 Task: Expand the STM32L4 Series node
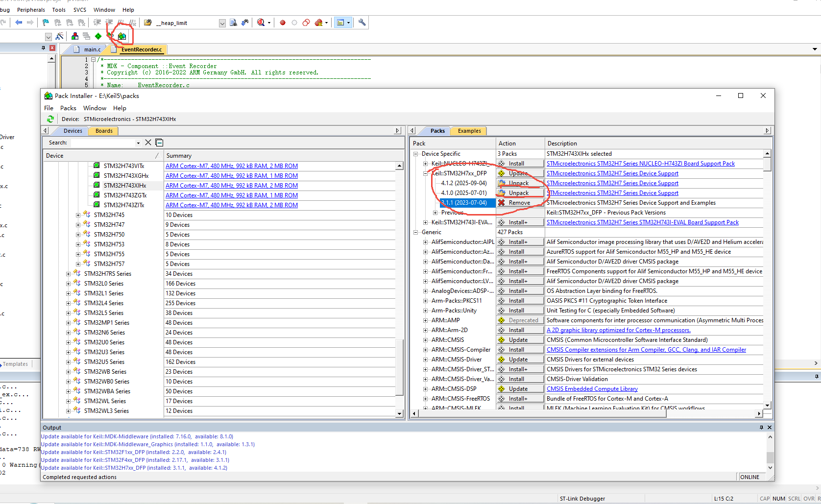(x=68, y=303)
